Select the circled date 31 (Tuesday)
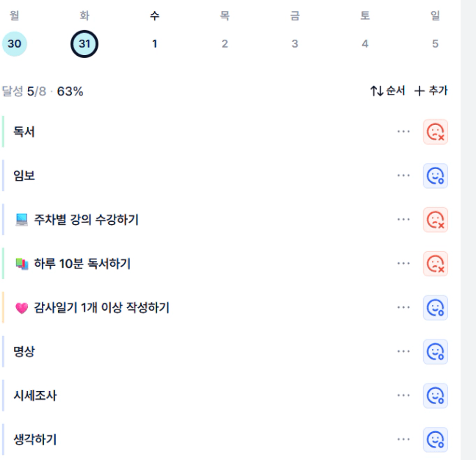The height and width of the screenshot is (460, 476). click(84, 44)
